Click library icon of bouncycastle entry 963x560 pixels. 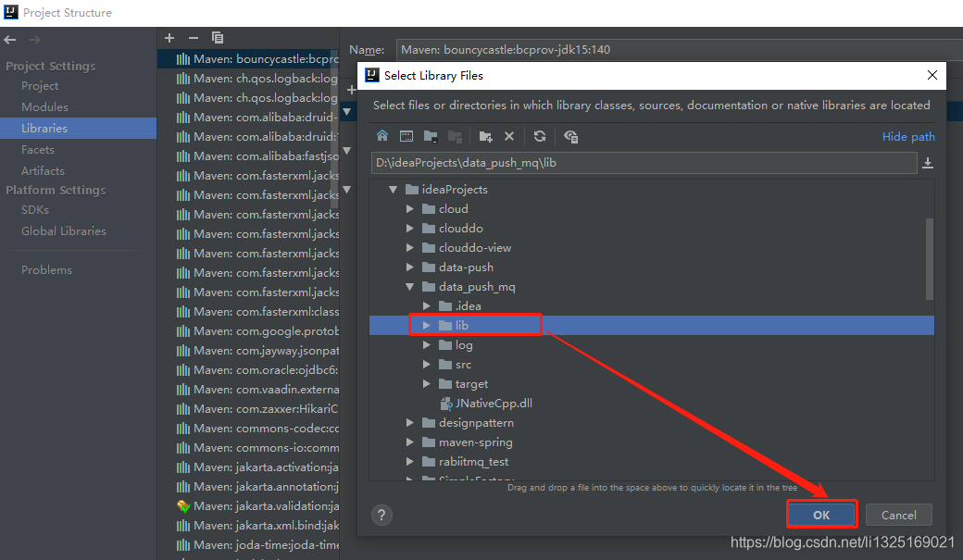(x=183, y=59)
